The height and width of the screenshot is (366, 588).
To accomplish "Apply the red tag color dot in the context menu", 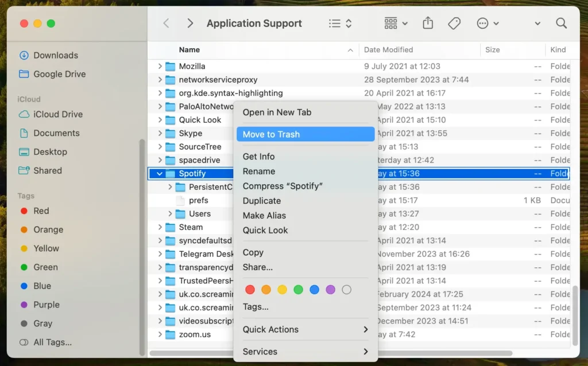I will (250, 290).
